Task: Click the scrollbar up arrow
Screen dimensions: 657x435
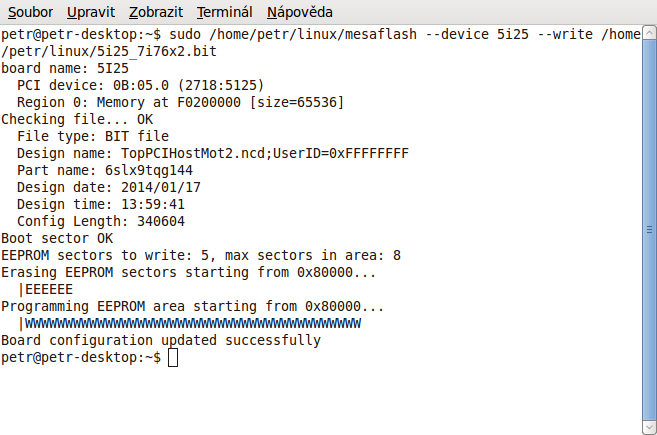Action: click(649, 32)
